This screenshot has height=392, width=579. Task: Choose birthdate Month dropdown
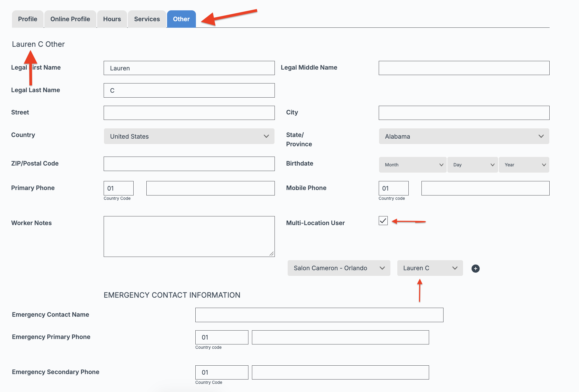pyautogui.click(x=413, y=165)
